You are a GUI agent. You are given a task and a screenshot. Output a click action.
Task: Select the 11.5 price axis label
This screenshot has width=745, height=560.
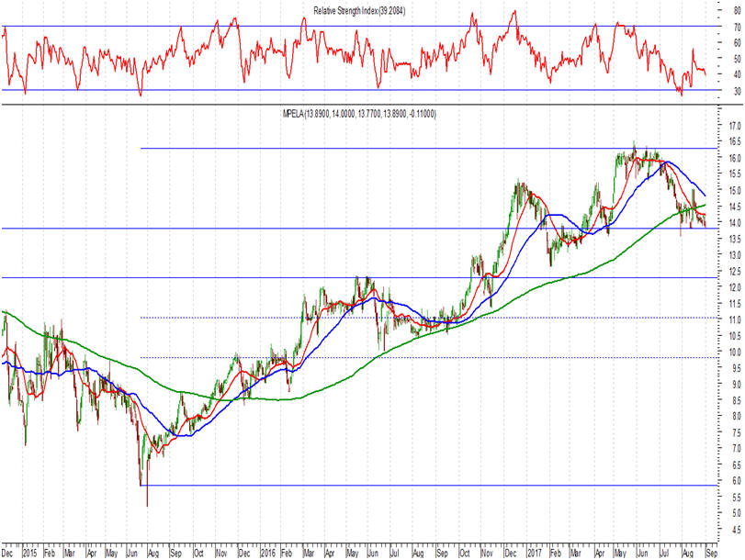click(x=735, y=304)
